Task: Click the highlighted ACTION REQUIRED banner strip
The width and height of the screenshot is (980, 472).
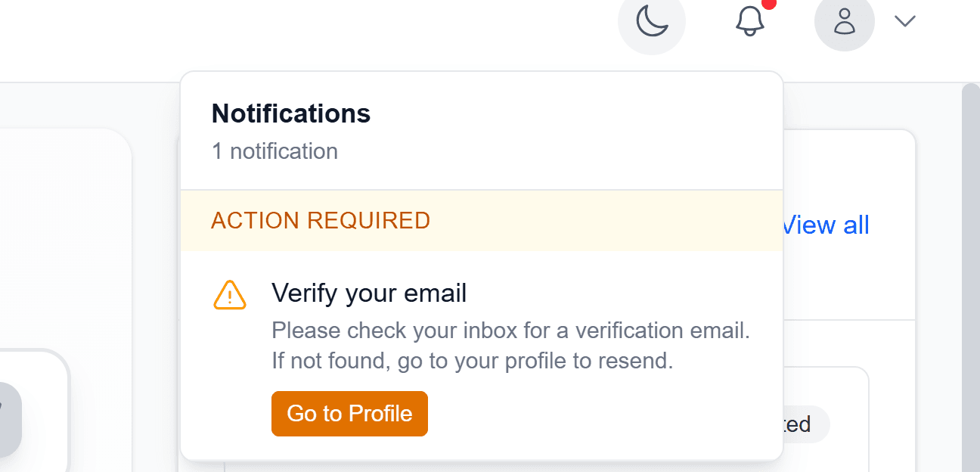Action: [x=482, y=220]
